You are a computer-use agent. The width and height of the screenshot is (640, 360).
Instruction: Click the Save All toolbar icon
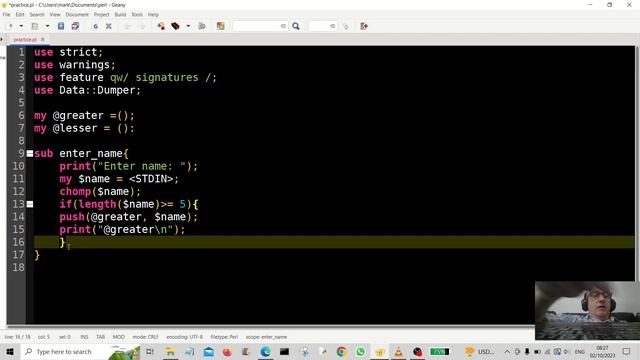click(x=76, y=26)
